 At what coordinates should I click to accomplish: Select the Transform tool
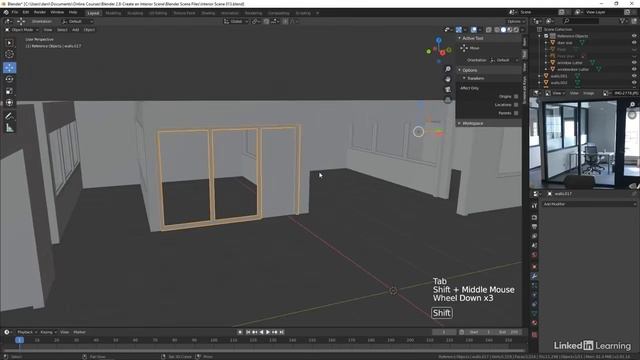point(9,103)
